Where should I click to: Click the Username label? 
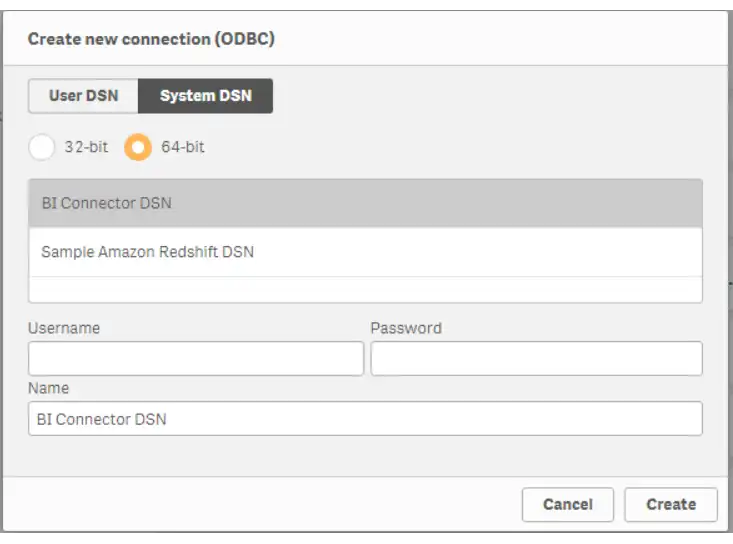pos(64,328)
